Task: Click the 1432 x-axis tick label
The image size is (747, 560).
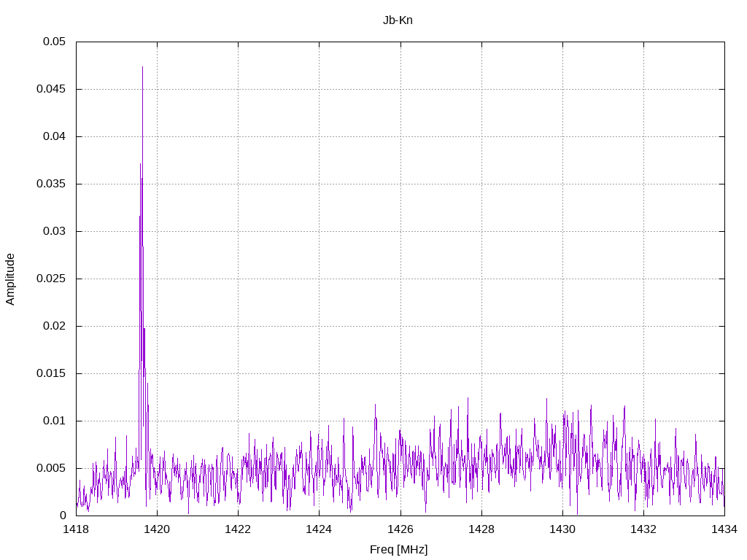Action: tap(643, 529)
